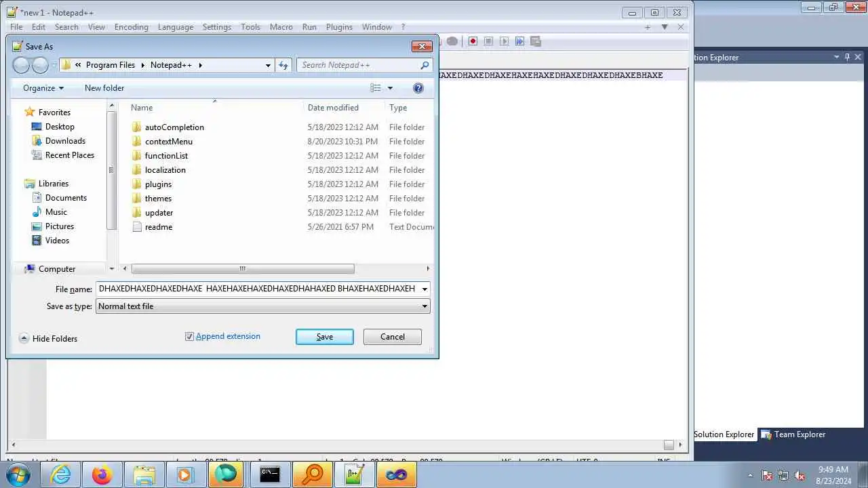Viewport: 868px width, 488px height.
Task: Run macro multiple times icon
Action: (x=519, y=41)
